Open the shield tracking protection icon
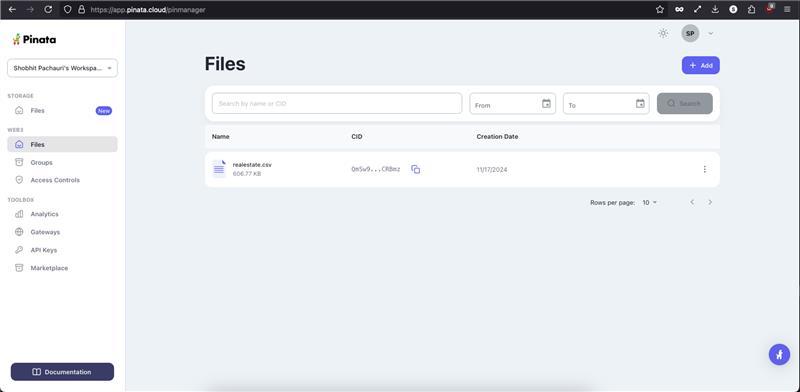The image size is (800, 392). tap(67, 9)
